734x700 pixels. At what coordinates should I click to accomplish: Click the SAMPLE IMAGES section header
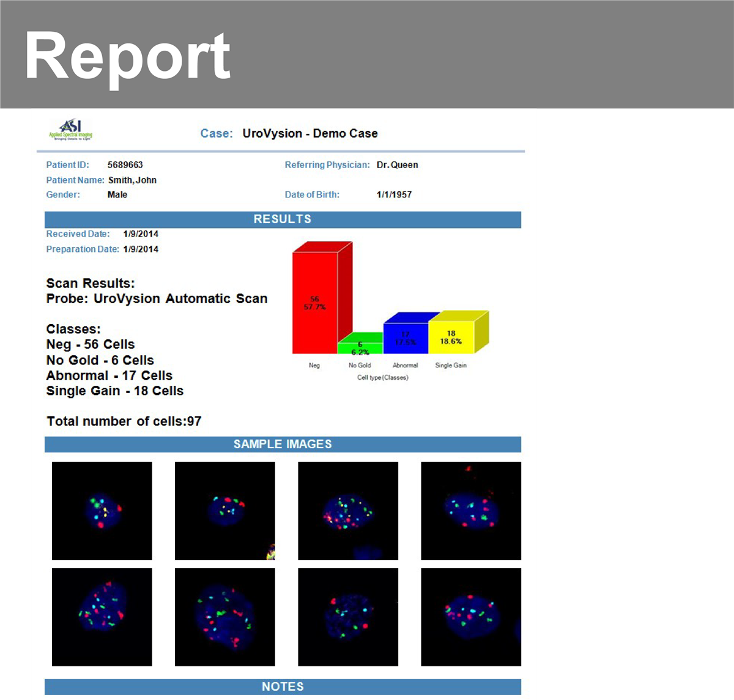[283, 444]
